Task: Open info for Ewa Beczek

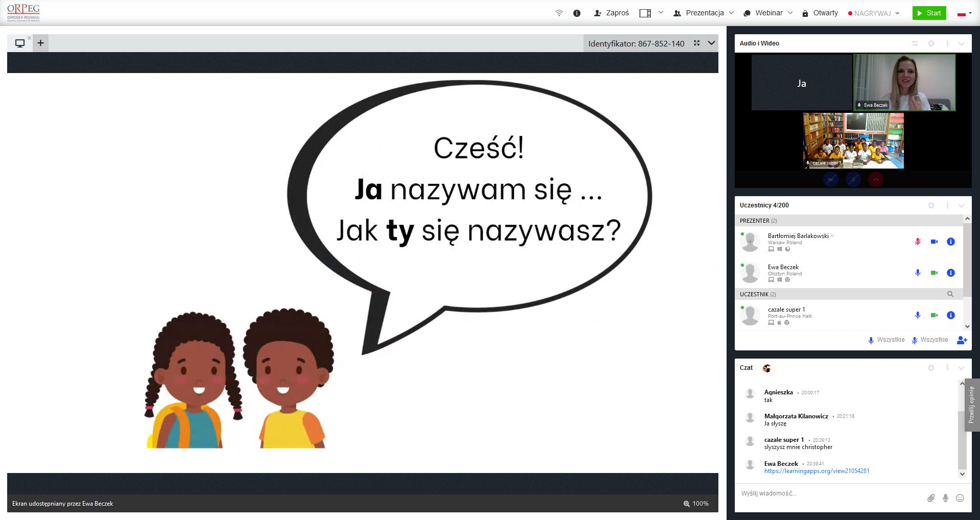Action: click(950, 273)
